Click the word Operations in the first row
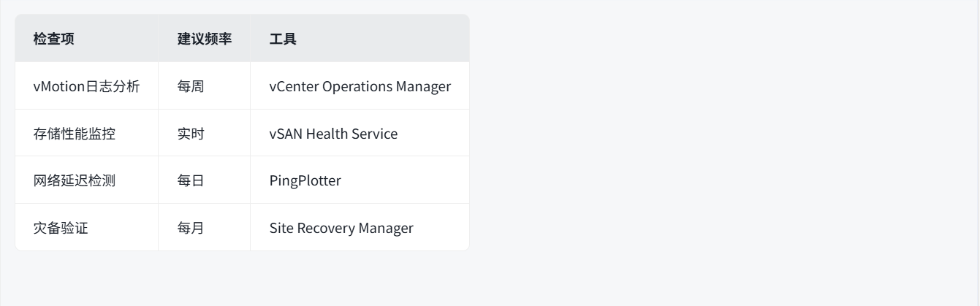Viewport: 980px width, 306px height. click(357, 86)
